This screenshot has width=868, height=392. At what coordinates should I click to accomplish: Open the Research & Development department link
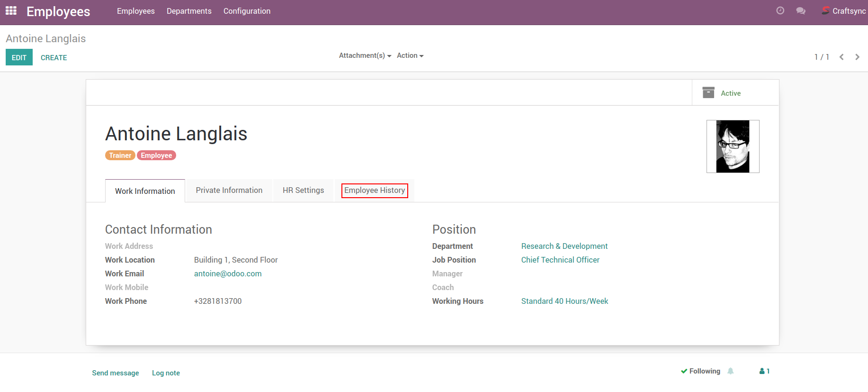click(x=564, y=246)
